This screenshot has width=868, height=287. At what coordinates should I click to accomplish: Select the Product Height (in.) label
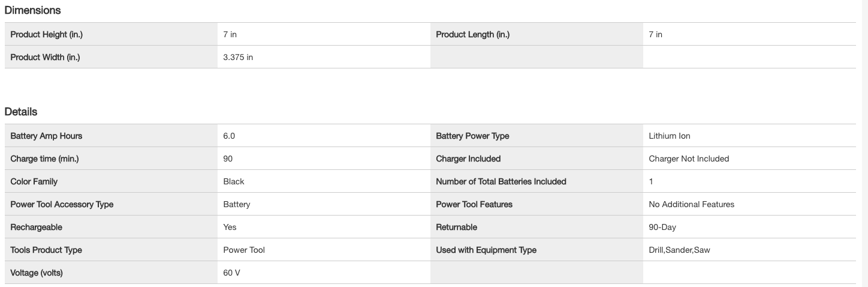click(x=47, y=34)
